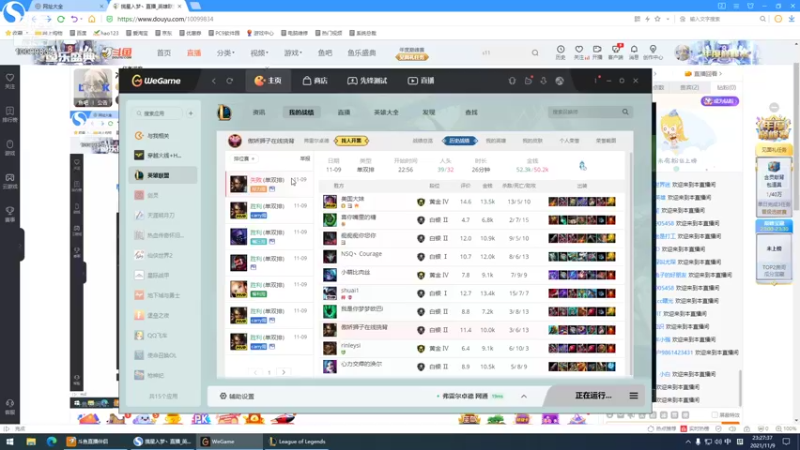Select QQ飞车 in WeGame sidebar
800x450 pixels.
coord(163,336)
